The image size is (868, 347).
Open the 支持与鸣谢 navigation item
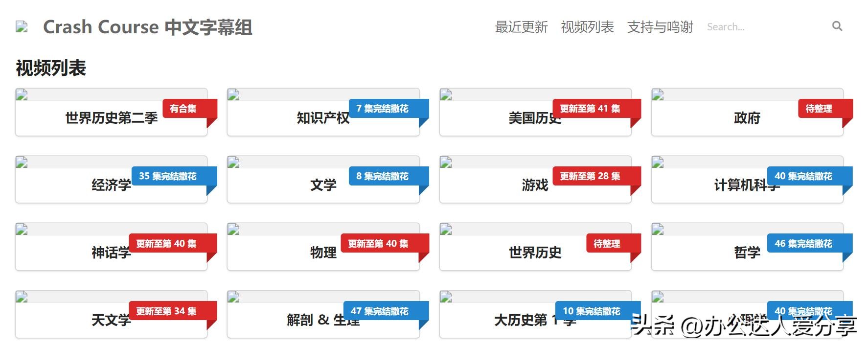pos(660,27)
